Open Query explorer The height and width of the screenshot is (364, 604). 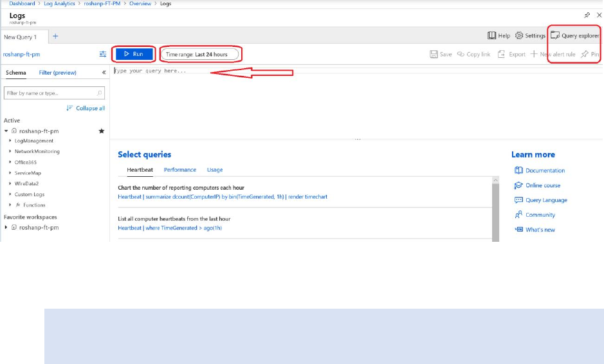pyautogui.click(x=574, y=35)
